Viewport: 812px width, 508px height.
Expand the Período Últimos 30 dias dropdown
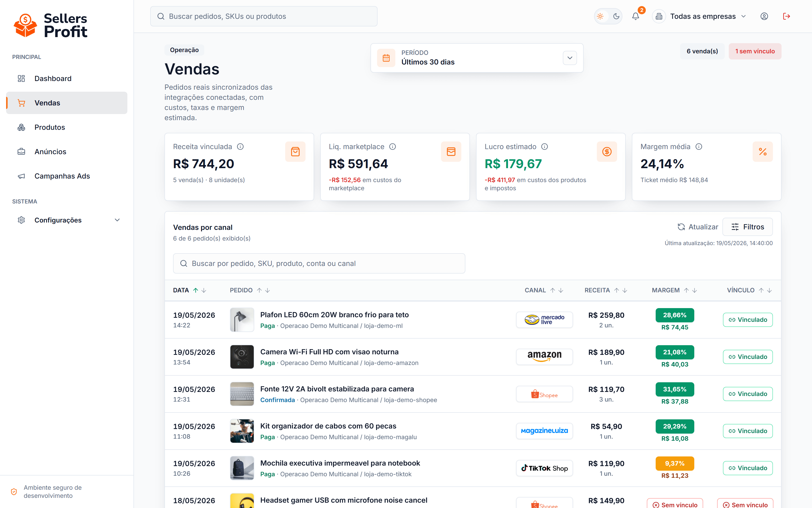pyautogui.click(x=570, y=58)
